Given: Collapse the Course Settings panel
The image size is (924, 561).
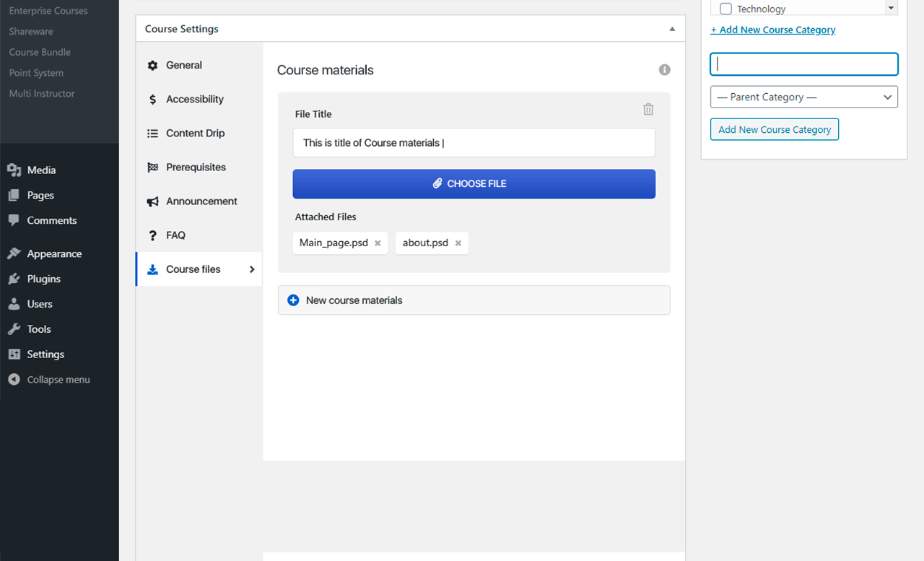Looking at the screenshot, I should tap(672, 28).
